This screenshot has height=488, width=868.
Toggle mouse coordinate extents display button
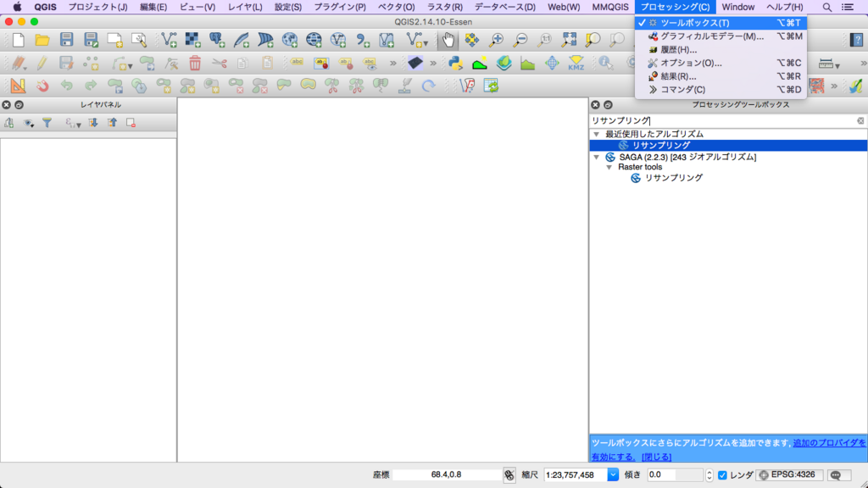click(509, 474)
